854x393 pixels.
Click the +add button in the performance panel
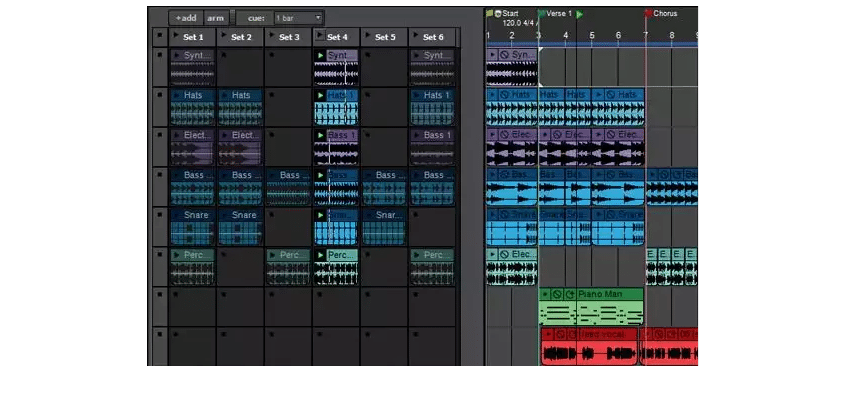coord(186,18)
